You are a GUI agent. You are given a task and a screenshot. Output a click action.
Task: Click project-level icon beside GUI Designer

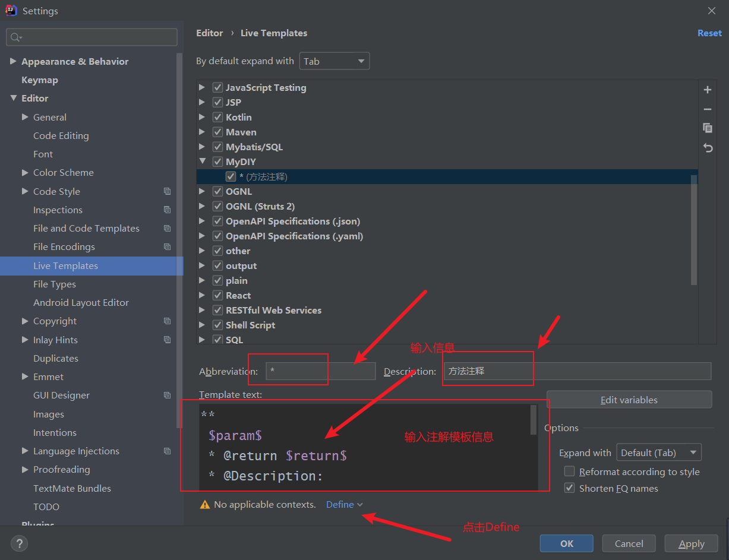[167, 395]
